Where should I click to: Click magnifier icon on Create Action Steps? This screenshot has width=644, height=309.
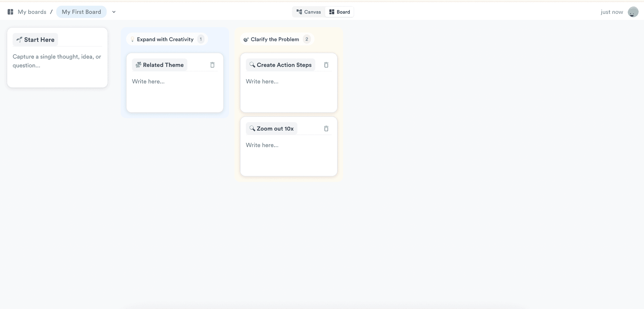tap(252, 65)
